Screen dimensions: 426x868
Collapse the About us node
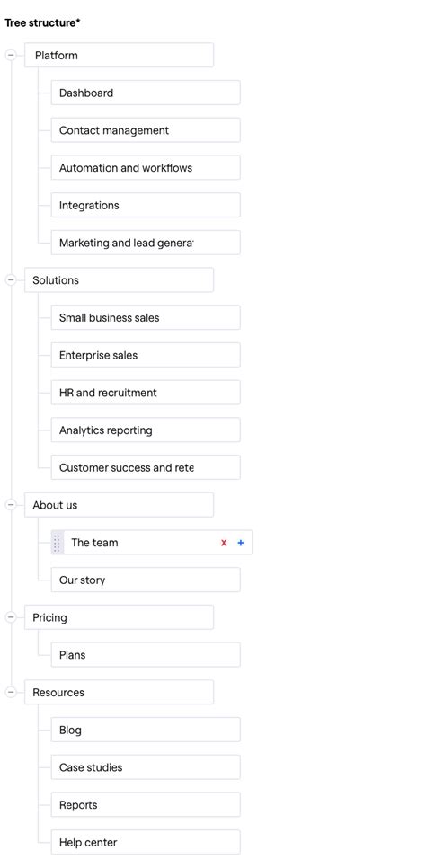pyautogui.click(x=11, y=505)
